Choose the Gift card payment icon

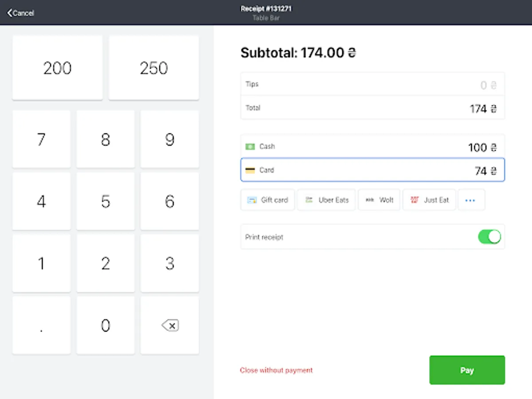tap(251, 200)
